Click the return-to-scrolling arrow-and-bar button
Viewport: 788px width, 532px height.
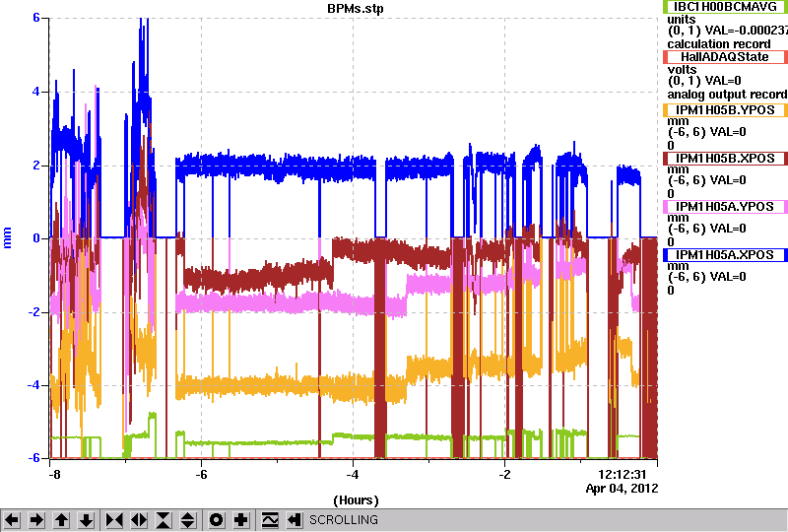pyautogui.click(x=295, y=520)
